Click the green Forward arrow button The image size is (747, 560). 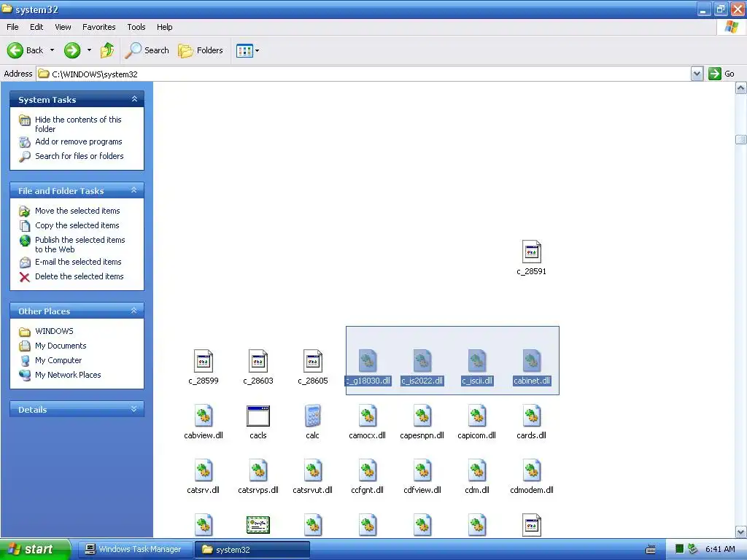pyautogui.click(x=72, y=50)
